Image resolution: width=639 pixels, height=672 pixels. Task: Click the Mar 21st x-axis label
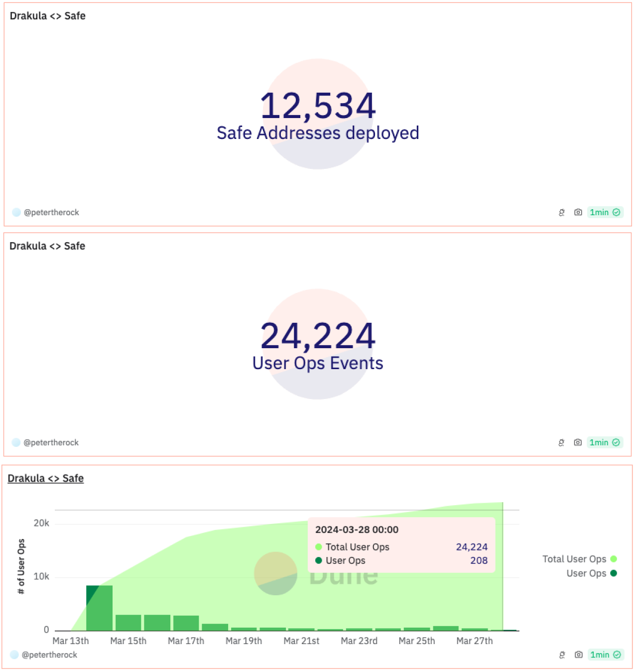coord(301,641)
